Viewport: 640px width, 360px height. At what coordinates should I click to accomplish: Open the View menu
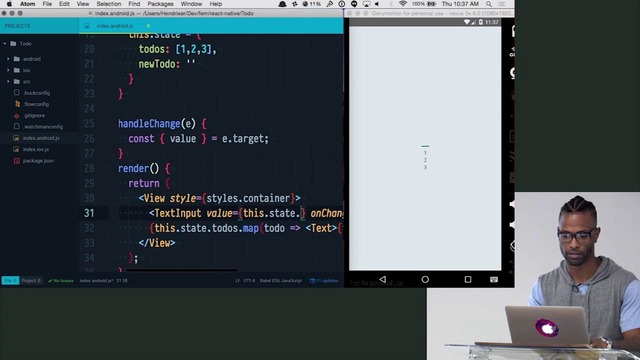83,4
